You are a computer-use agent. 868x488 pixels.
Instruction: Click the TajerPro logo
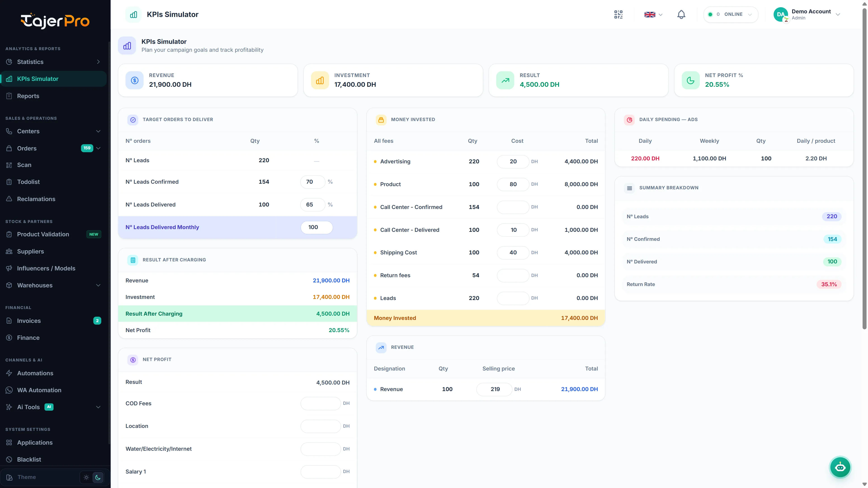pyautogui.click(x=55, y=21)
